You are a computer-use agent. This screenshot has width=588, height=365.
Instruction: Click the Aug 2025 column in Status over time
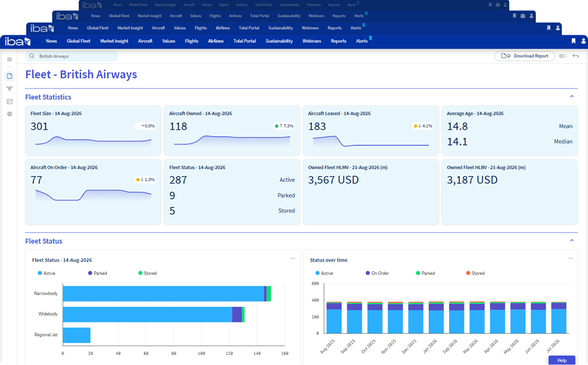point(334,318)
